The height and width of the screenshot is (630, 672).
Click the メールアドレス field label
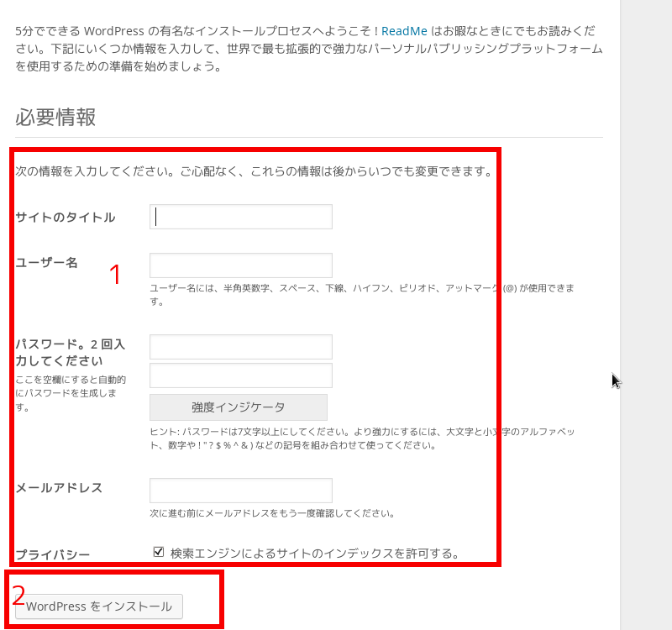(59, 488)
